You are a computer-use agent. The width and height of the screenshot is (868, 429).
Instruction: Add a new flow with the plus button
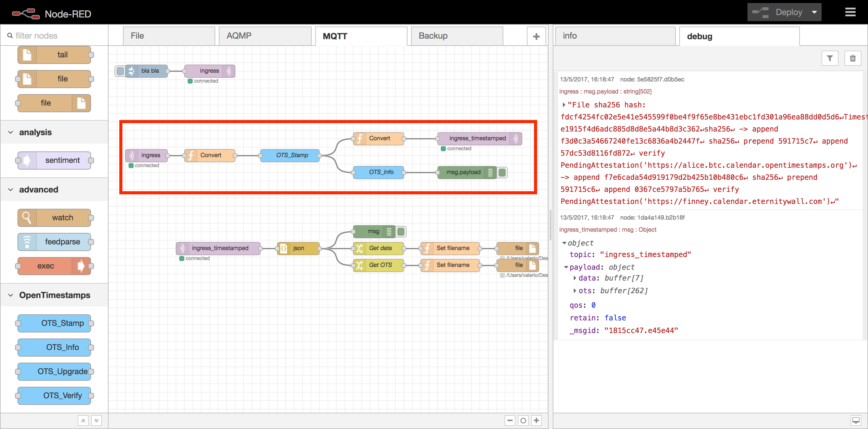click(x=536, y=36)
